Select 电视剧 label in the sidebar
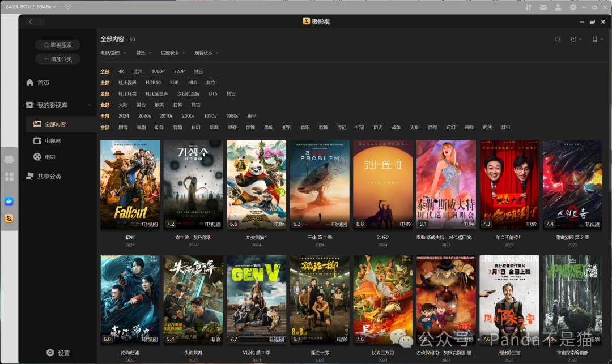Image resolution: width=612 pixels, height=364 pixels. (x=53, y=141)
